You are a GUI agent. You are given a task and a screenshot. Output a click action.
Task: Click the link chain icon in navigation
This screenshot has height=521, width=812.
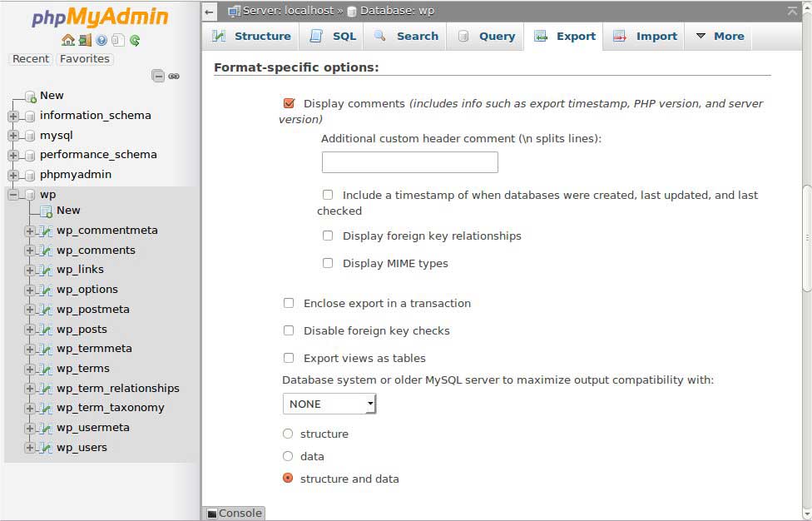(174, 76)
